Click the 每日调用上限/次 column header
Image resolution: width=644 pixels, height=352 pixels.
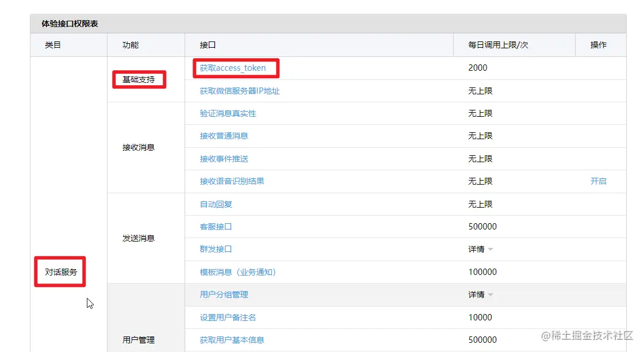tap(498, 45)
